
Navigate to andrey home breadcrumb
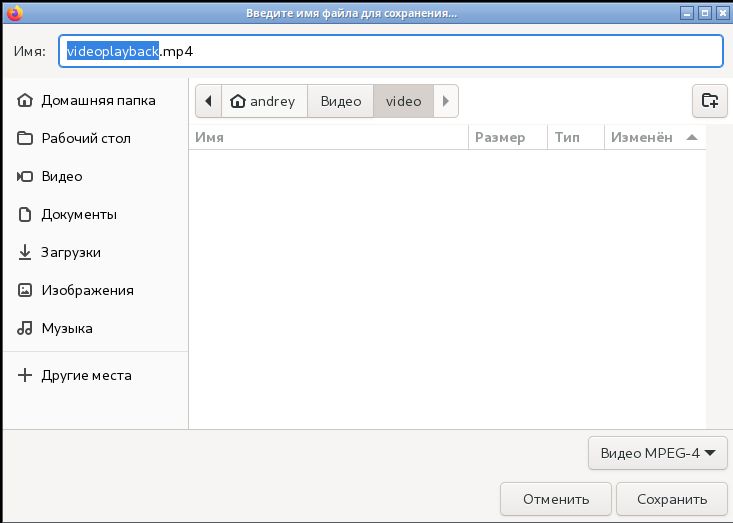click(x=263, y=101)
